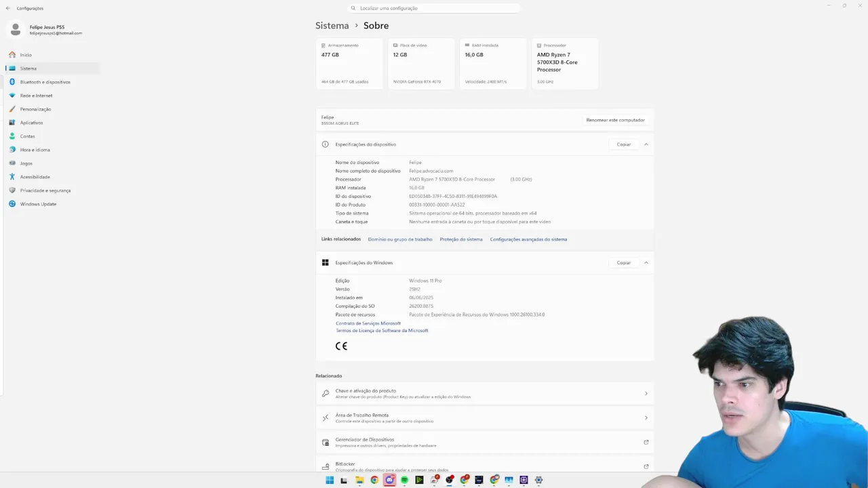Open the Jogos controller icon
The image size is (868, 488).
click(12, 163)
